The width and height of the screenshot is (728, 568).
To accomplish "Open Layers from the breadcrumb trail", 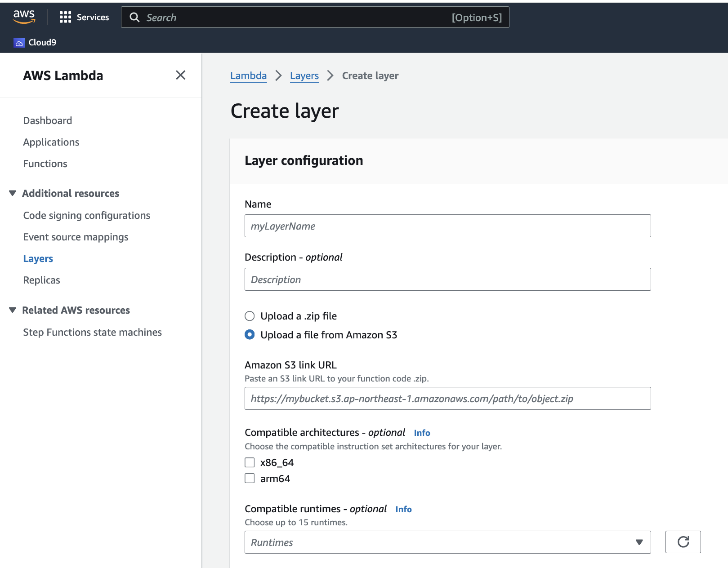I will pyautogui.click(x=304, y=75).
